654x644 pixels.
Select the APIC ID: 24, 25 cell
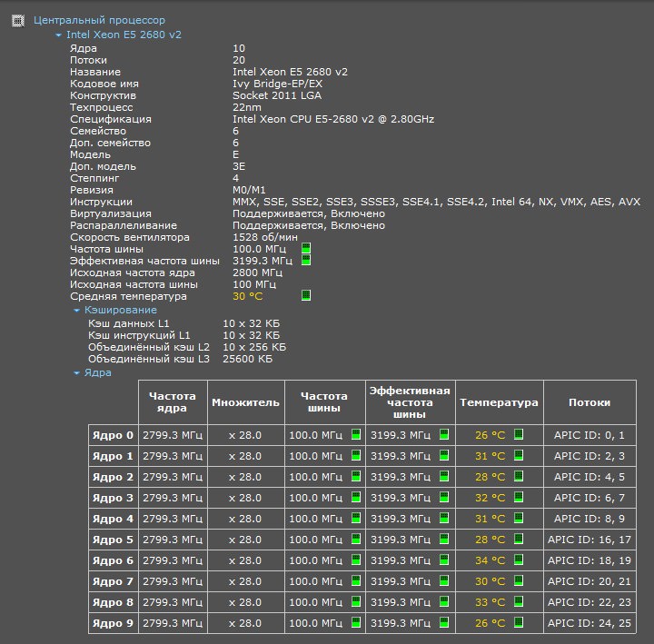coord(590,623)
